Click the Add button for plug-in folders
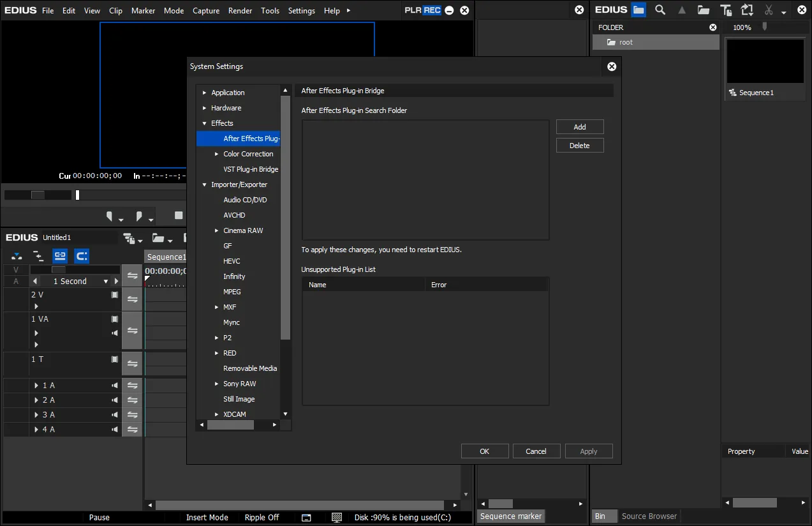812x526 pixels. click(x=580, y=127)
